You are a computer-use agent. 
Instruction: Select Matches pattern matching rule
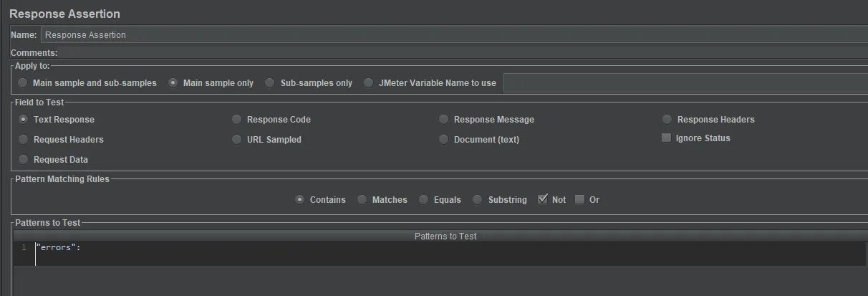362,200
